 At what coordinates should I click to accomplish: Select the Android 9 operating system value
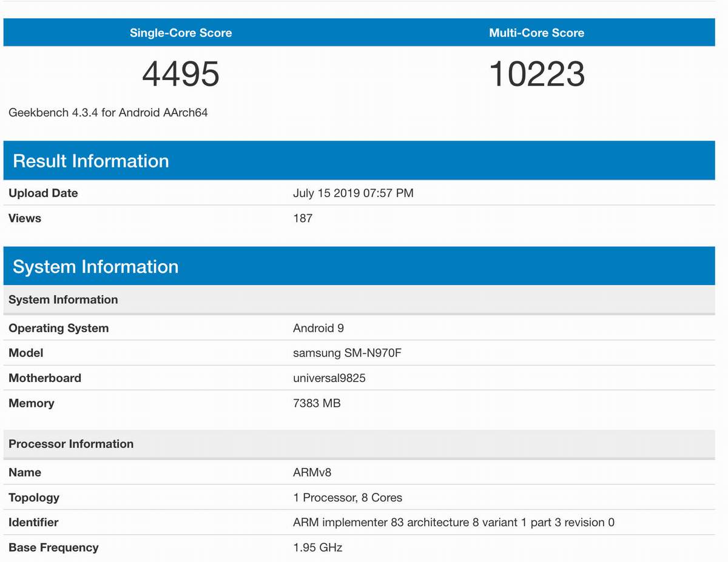point(318,328)
